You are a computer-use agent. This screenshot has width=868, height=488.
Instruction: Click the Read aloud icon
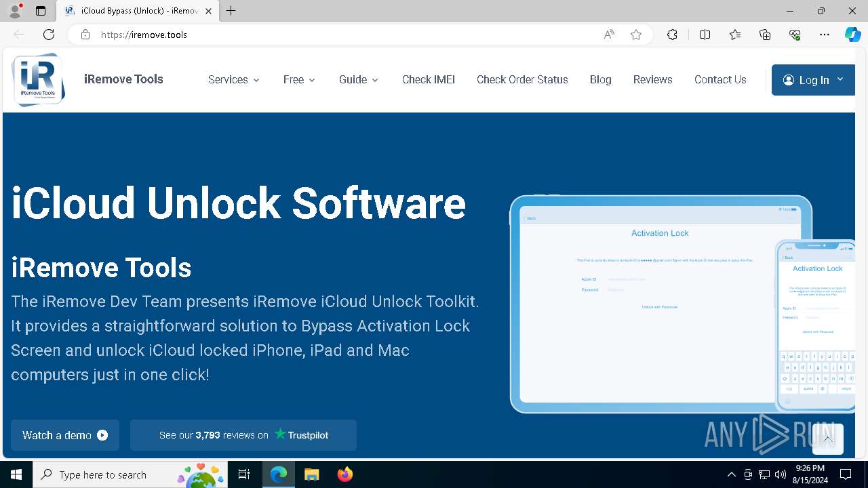(609, 35)
